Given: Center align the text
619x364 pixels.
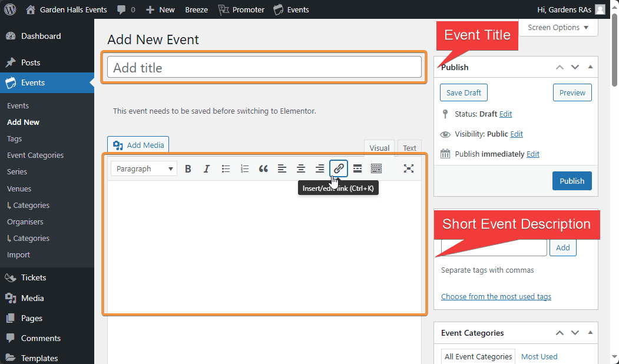Looking at the screenshot, I should click(301, 169).
